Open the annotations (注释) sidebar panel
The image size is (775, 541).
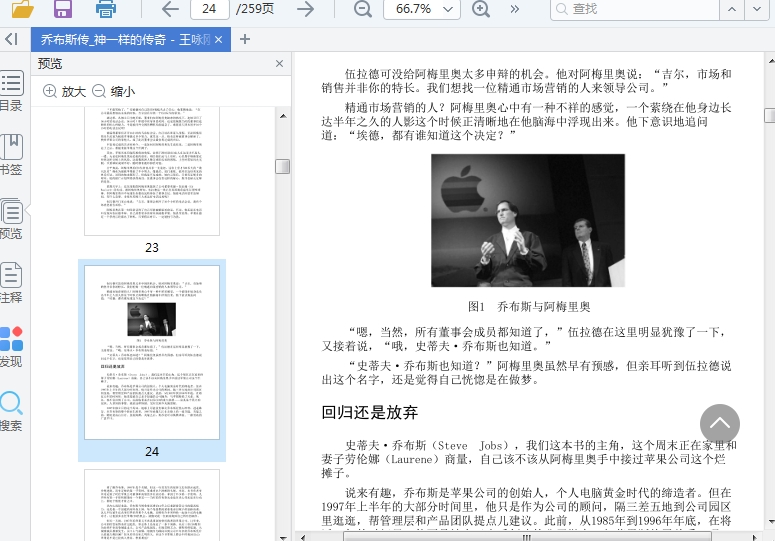[12, 283]
